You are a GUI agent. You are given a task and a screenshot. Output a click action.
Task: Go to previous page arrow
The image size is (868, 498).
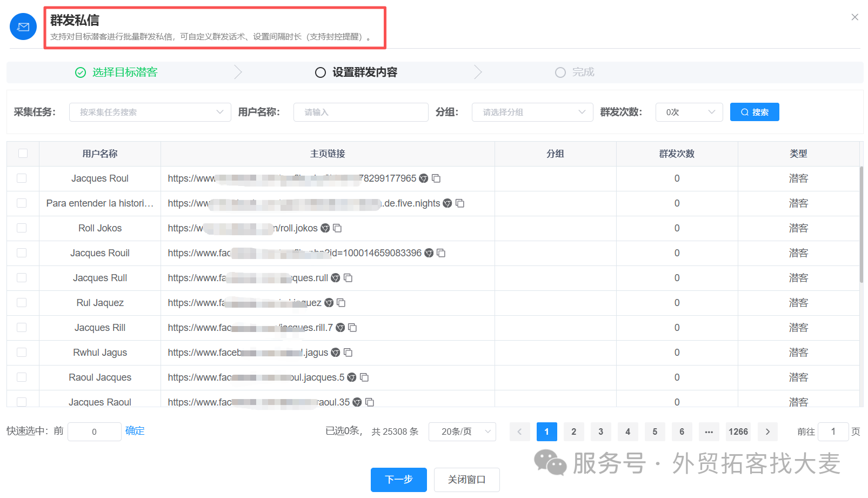tap(519, 431)
